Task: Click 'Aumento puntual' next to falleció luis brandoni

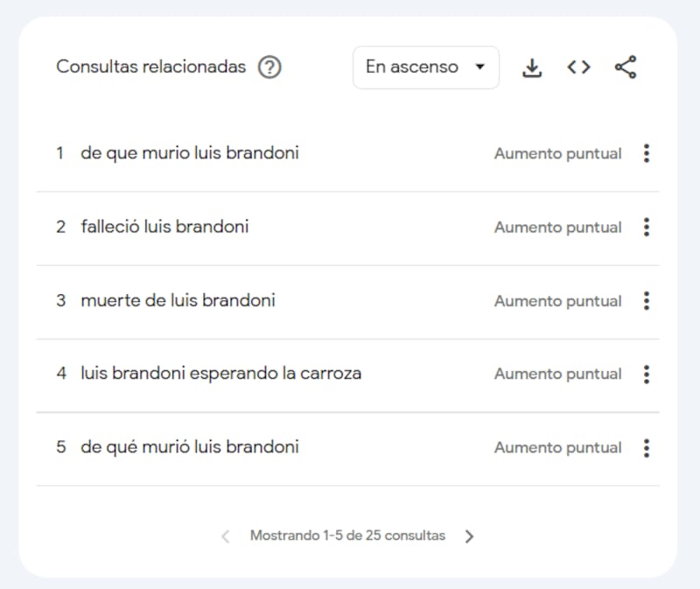Action: coord(557,227)
